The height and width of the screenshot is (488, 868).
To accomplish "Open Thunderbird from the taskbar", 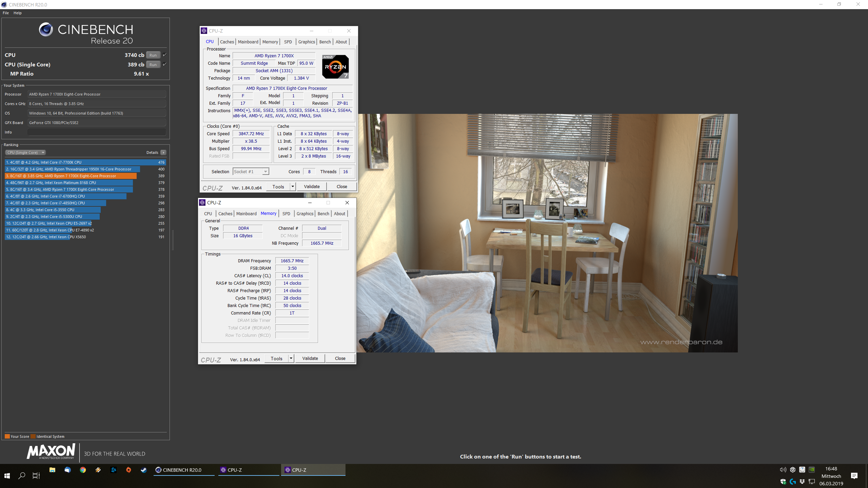I will [x=67, y=470].
